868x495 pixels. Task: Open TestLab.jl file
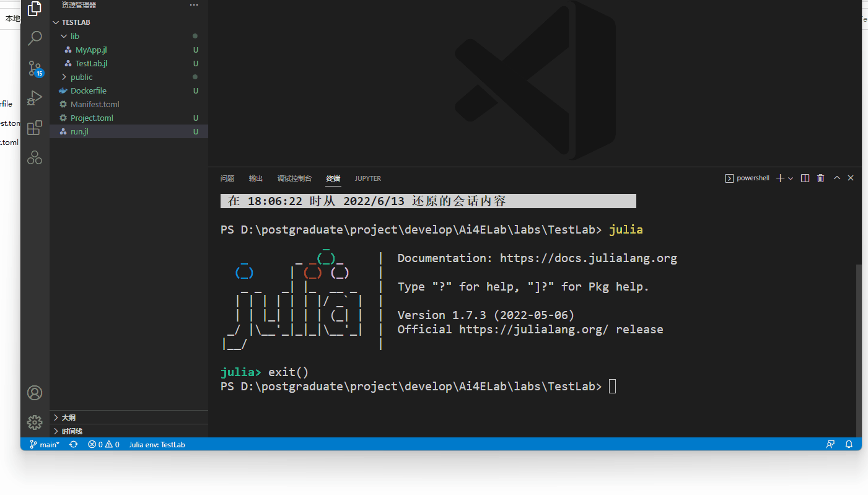tap(129, 63)
